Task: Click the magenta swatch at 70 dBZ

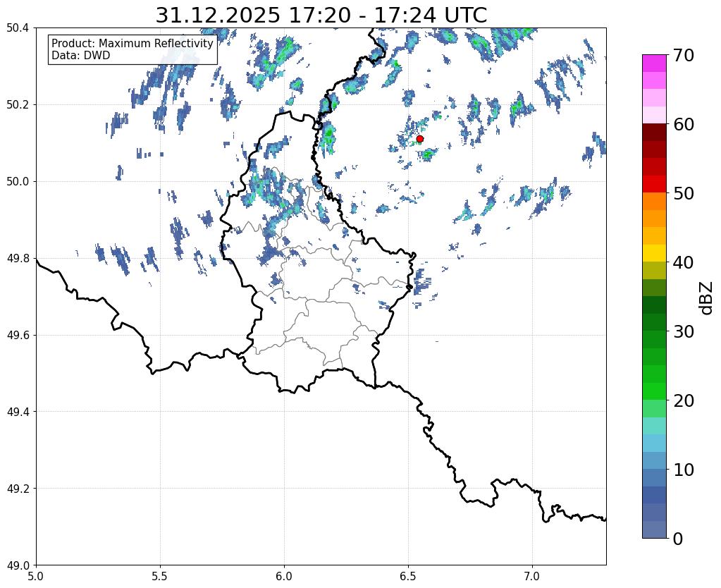Action: click(654, 63)
